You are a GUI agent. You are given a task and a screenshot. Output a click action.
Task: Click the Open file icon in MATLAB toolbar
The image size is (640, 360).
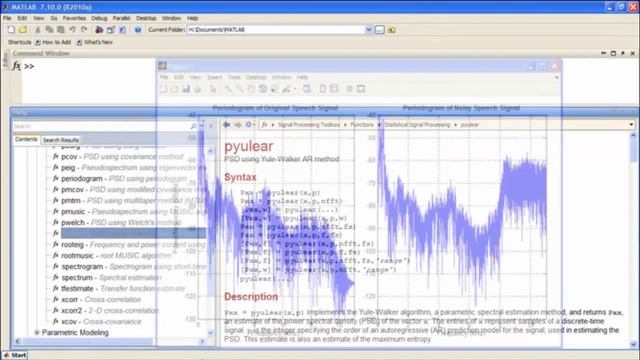23,30
